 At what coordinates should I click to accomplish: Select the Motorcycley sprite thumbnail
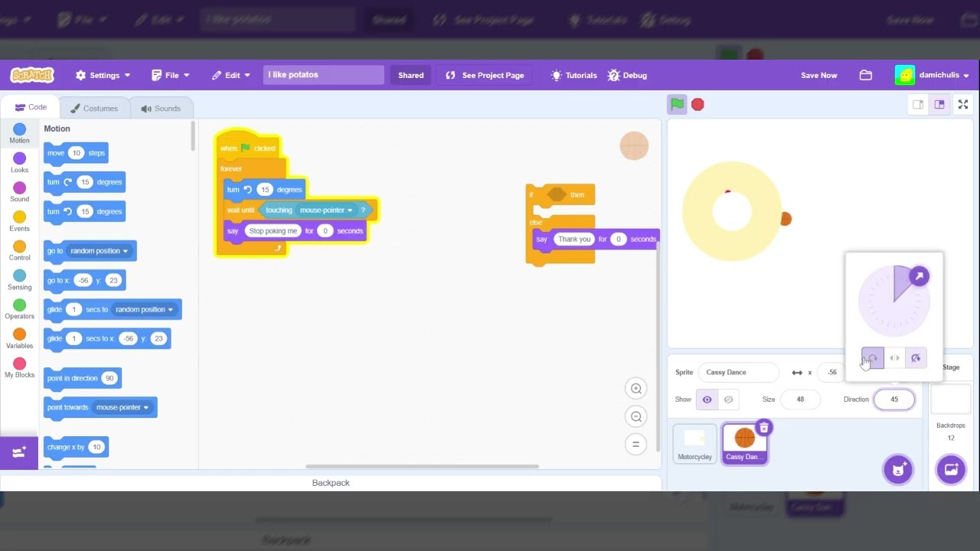[x=695, y=444]
